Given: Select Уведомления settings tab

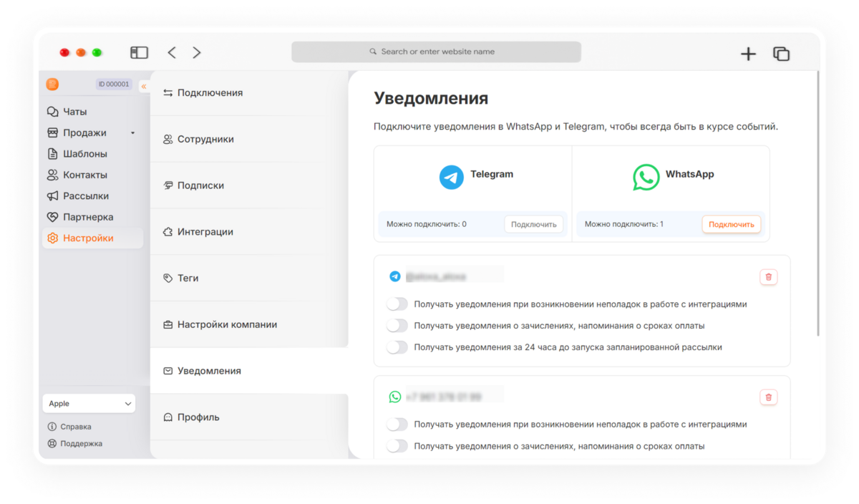Looking at the screenshot, I should point(249,371).
